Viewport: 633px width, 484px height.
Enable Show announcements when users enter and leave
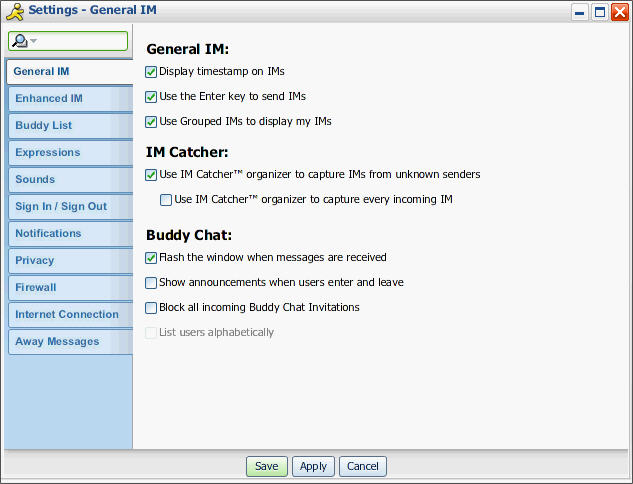pos(151,283)
